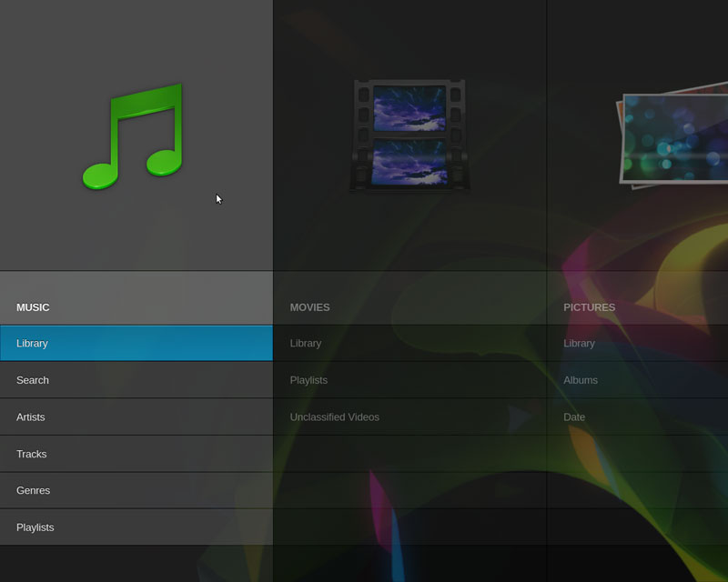The width and height of the screenshot is (728, 582).
Task: Browse pictures by Date
Action: [638, 416]
